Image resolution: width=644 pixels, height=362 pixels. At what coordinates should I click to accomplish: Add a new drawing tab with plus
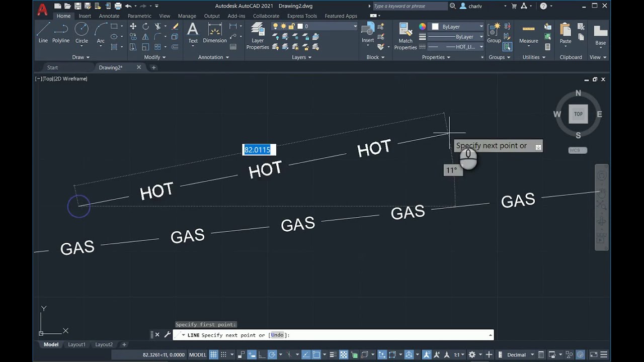pos(154,67)
